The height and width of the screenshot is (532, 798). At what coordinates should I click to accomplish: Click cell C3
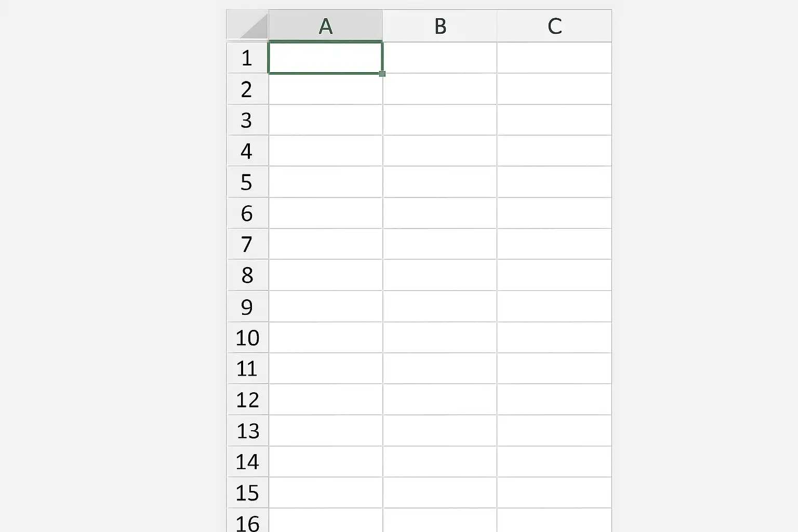[554, 120]
